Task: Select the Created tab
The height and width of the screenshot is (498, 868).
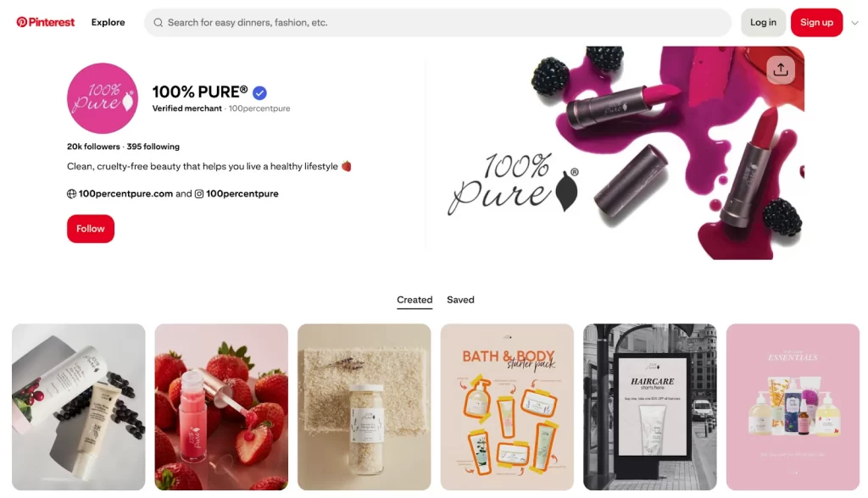Action: point(415,299)
